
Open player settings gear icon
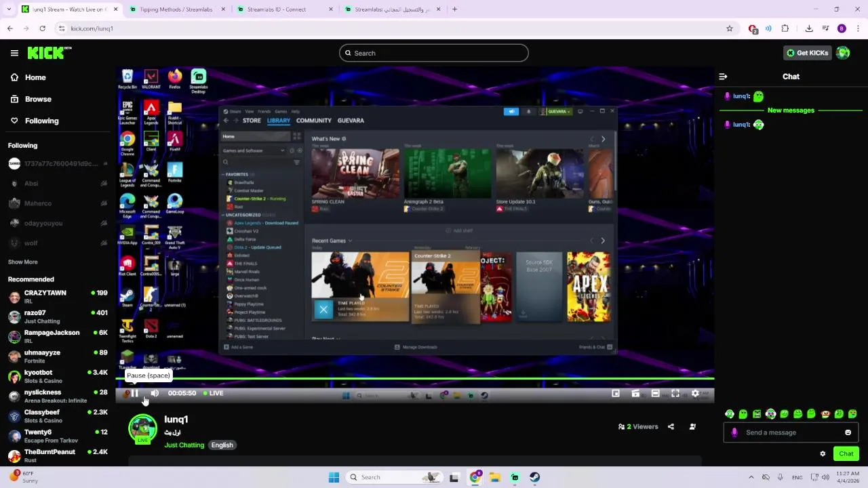pyautogui.click(x=695, y=393)
